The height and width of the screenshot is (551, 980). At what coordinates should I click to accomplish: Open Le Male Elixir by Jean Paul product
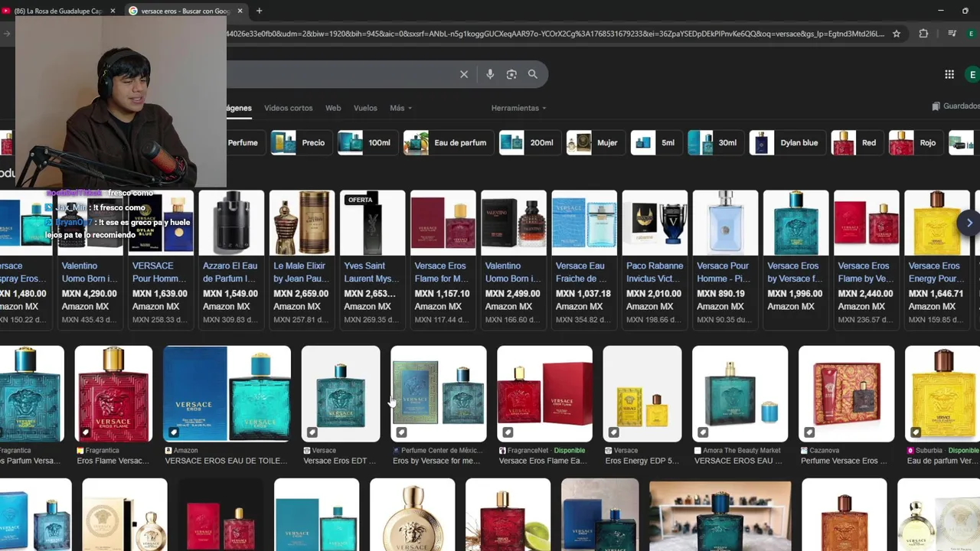tap(302, 260)
